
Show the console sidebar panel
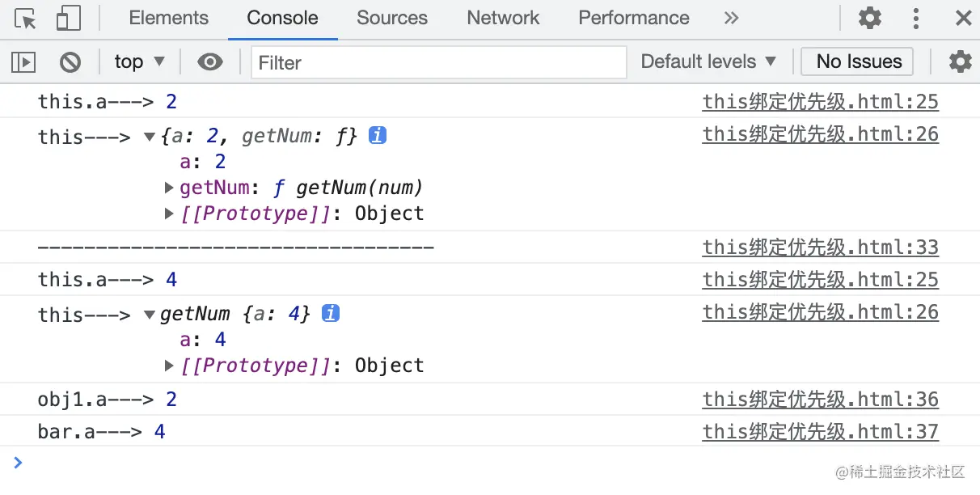pos(23,61)
